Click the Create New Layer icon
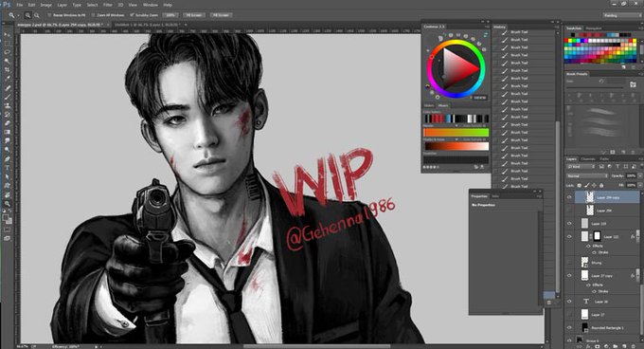644x349 pixels. tap(625, 346)
